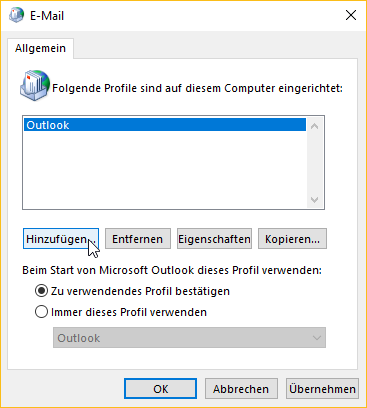Select 'Zu verwendendes Profil bestätigen' radio button
The height and width of the screenshot is (408, 367).
point(41,291)
